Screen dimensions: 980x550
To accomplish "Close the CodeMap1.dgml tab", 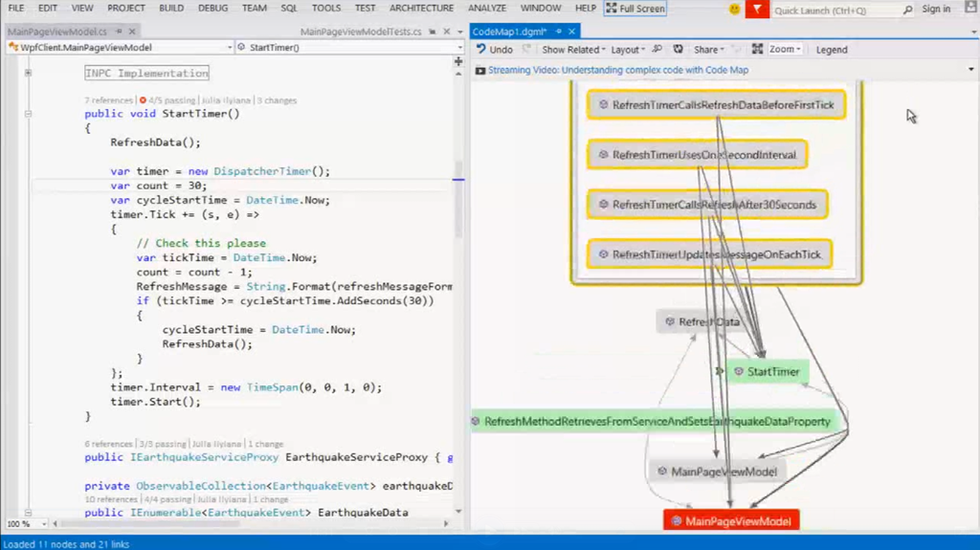I will click(x=571, y=32).
